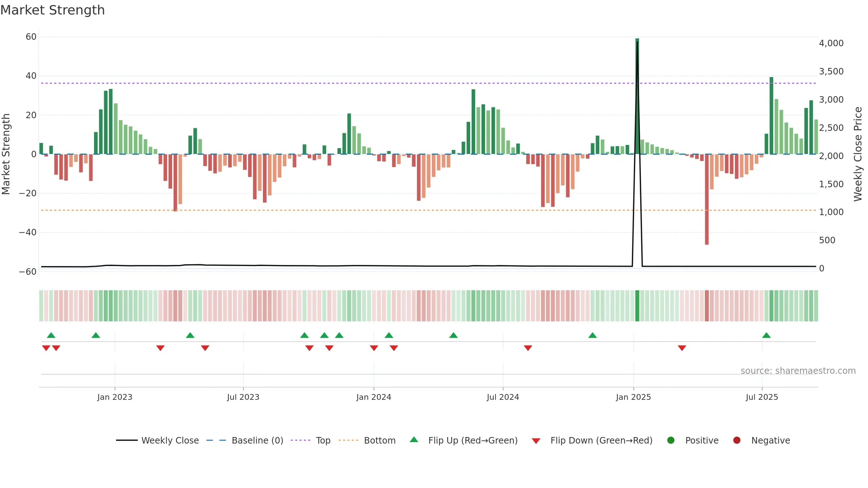Click the Jan 2025 x-axis label
Image resolution: width=868 pixels, height=488 pixels.
[x=633, y=397]
